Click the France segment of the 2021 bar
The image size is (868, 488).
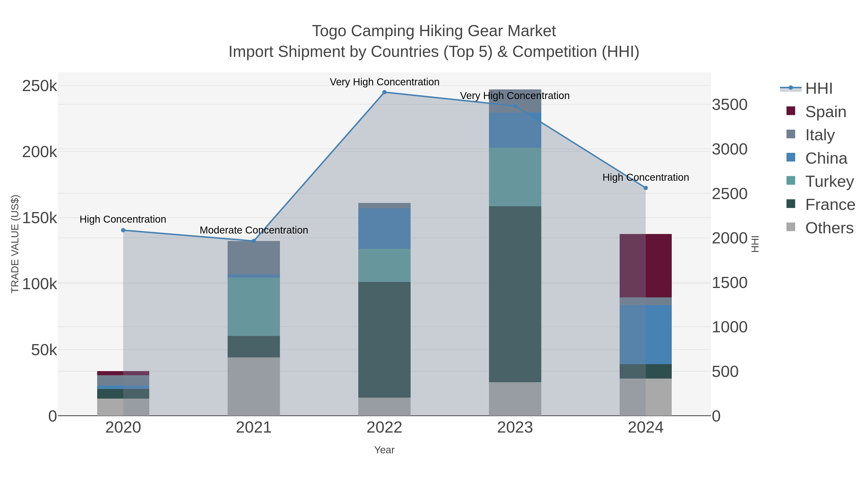pyautogui.click(x=254, y=347)
